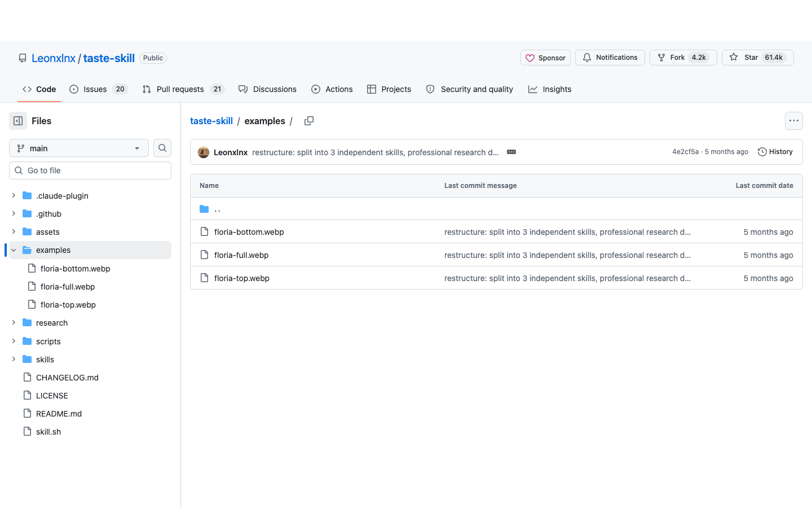Expand the research folder chevron
The height and width of the screenshot is (508, 812).
14,322
